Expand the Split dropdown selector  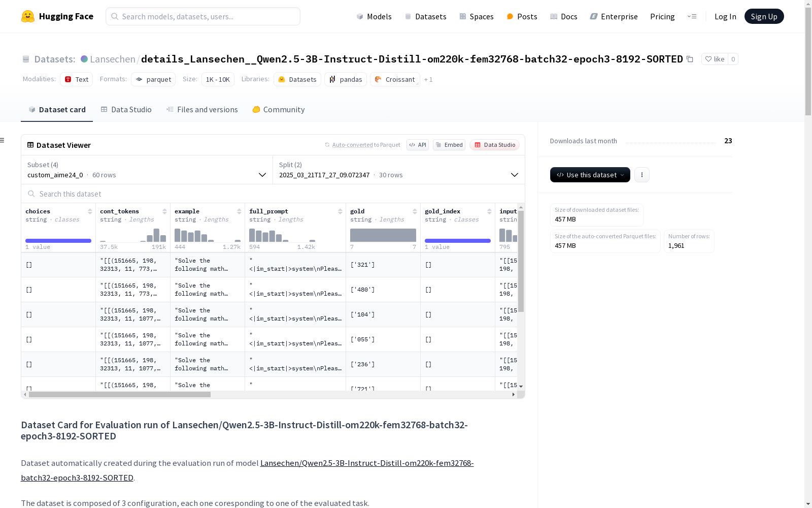(x=399, y=170)
